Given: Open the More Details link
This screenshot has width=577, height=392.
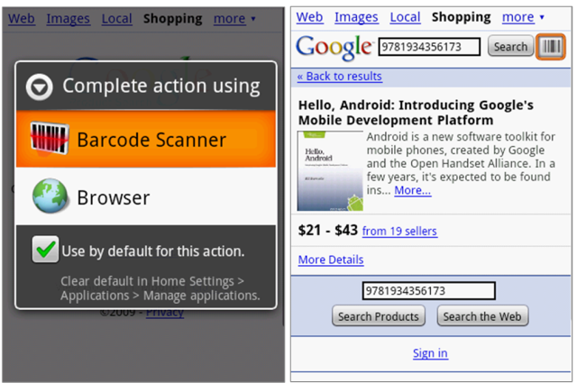Looking at the screenshot, I should 331,260.
